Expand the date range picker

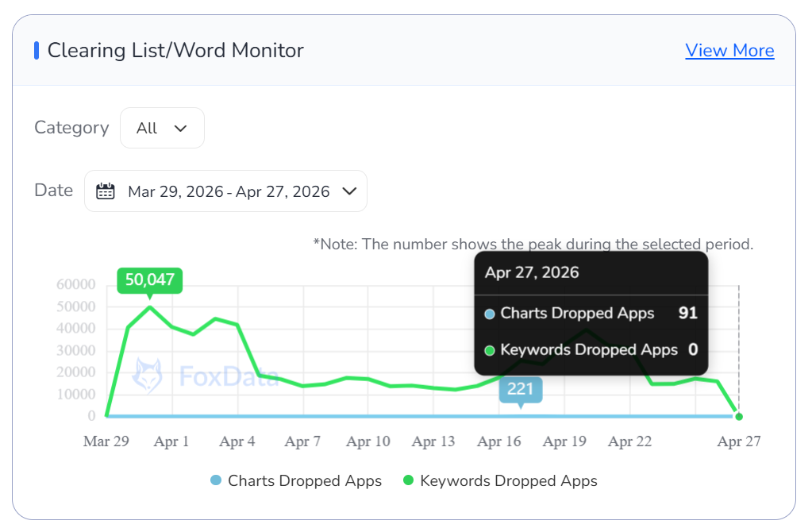coord(226,191)
